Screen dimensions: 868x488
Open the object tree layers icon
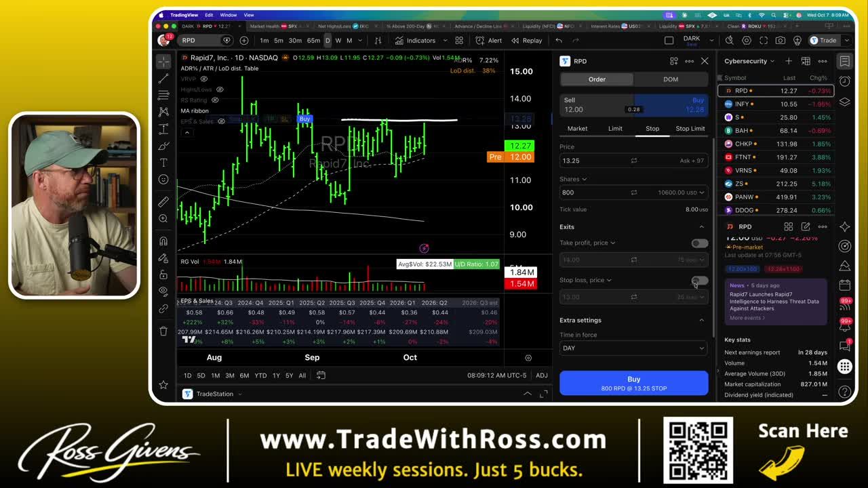[844, 102]
